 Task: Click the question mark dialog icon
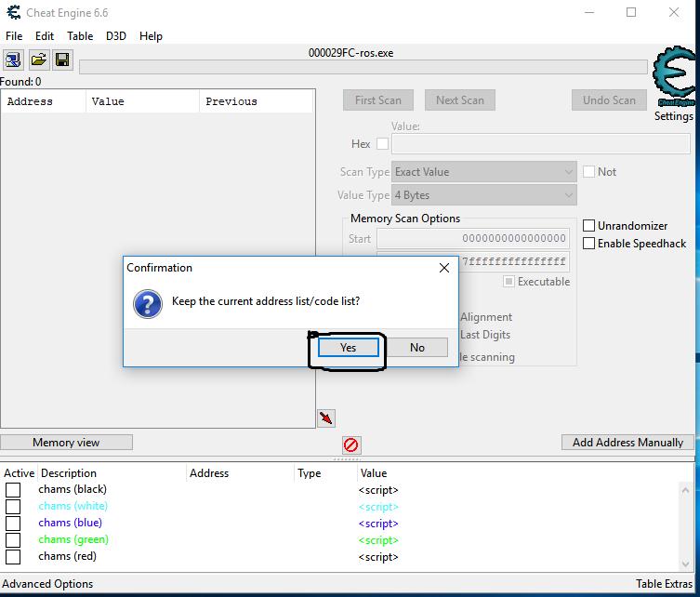coord(148,304)
